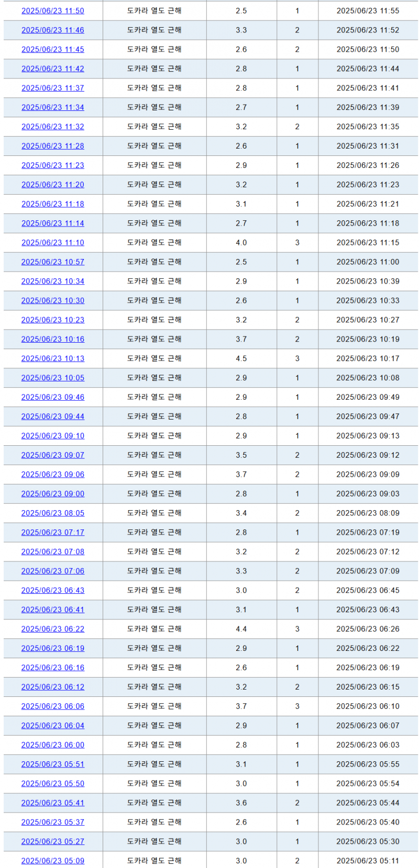The height and width of the screenshot is (868, 419).
Task: Open the 2025/06/23 07:06 earthquake link
Action: (x=53, y=572)
